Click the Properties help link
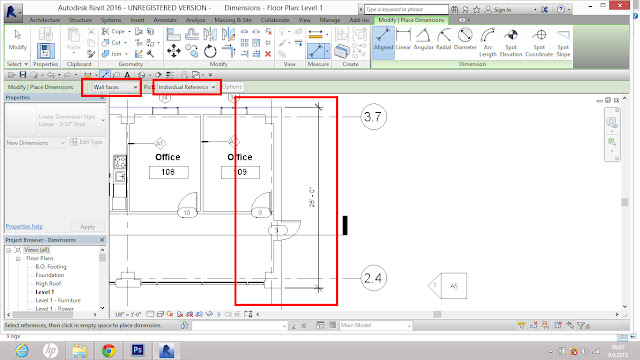Screen dimensions: 640x360 (24, 226)
